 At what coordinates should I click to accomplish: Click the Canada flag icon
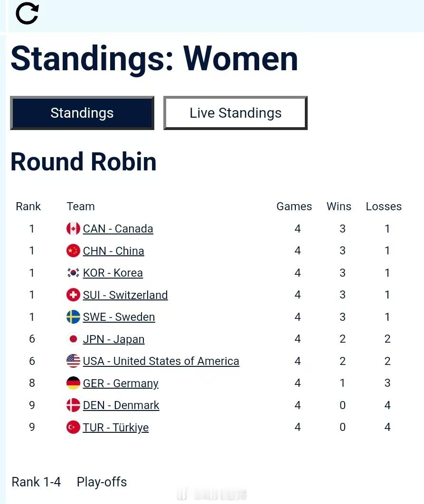point(73,229)
